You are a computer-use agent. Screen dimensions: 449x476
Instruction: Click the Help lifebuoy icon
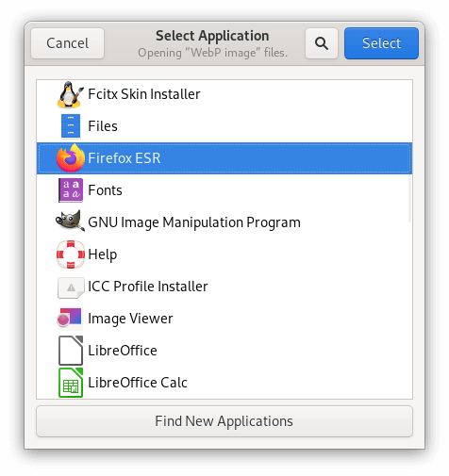(x=71, y=254)
